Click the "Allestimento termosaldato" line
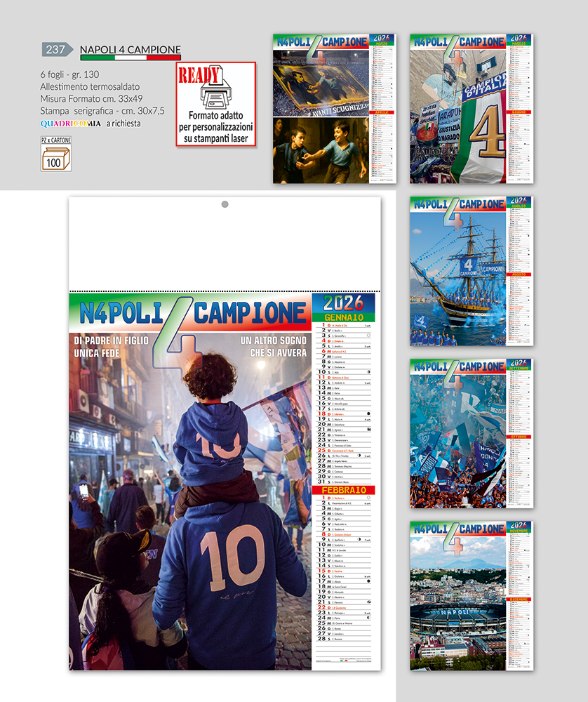The image size is (588, 702). (x=90, y=86)
